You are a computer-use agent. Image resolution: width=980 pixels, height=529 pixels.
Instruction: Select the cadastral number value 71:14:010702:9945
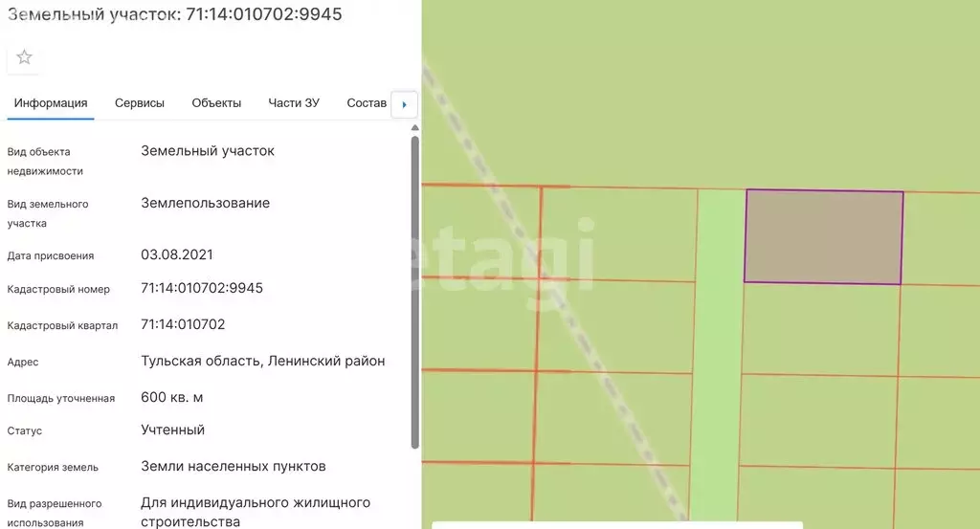click(202, 288)
